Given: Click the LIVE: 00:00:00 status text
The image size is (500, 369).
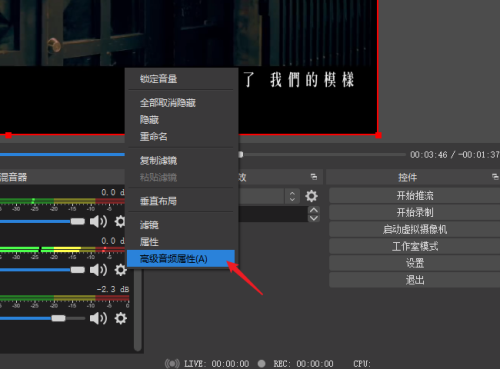Looking at the screenshot, I should [217, 364].
